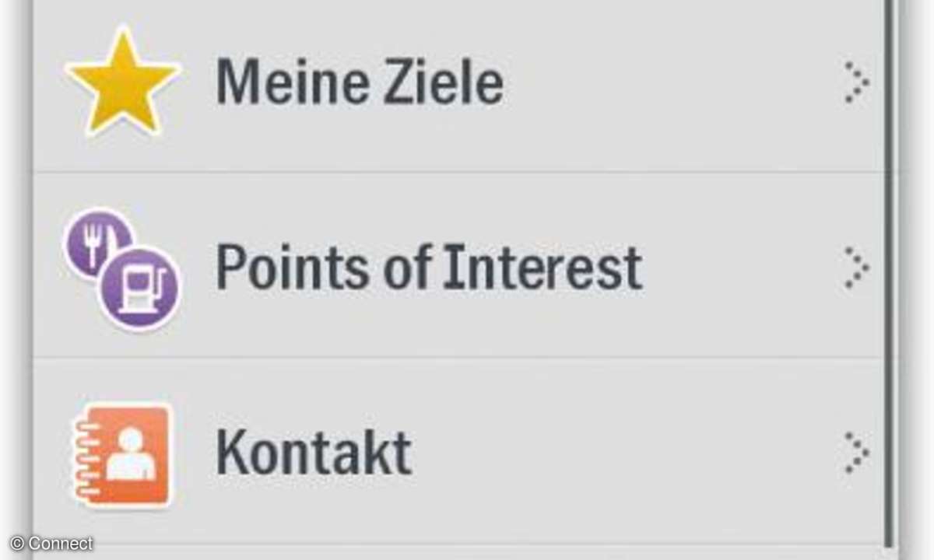Expand the arrow beside Meine Ziele
This screenshot has width=934, height=560.
[x=856, y=82]
